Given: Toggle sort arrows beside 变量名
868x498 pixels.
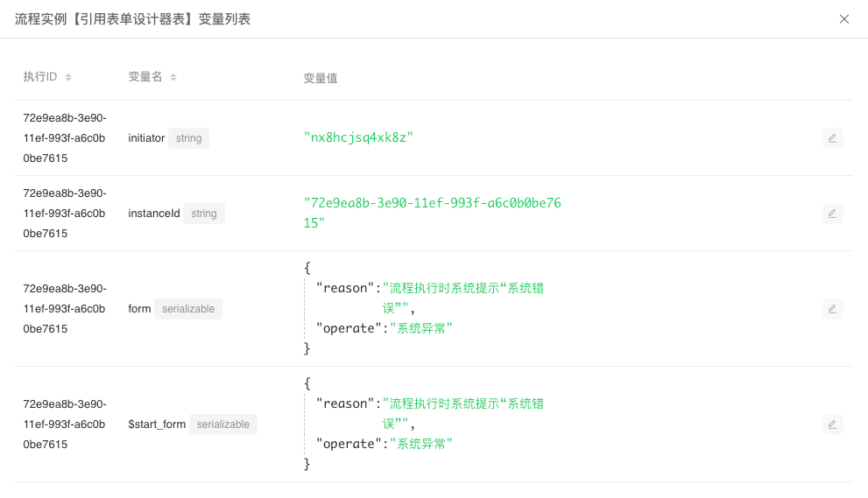Looking at the screenshot, I should click(173, 78).
